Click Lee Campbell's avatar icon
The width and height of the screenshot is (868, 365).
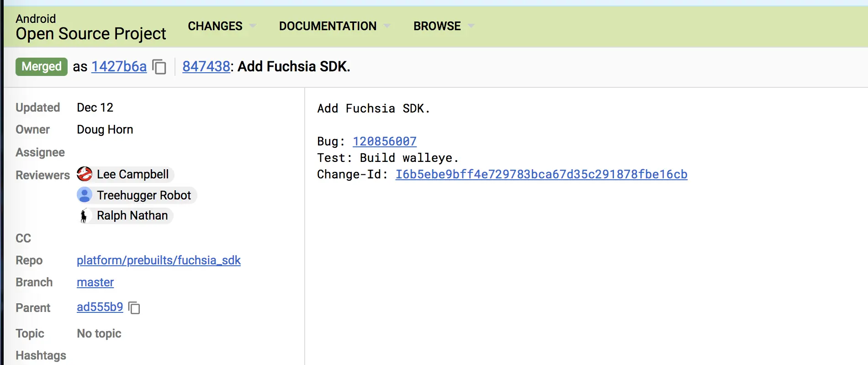[x=85, y=174]
